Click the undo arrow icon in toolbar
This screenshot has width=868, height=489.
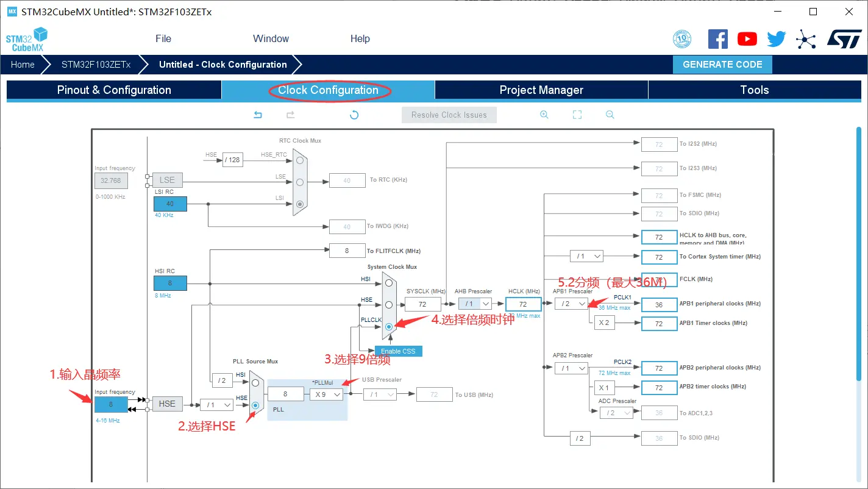[x=258, y=115]
